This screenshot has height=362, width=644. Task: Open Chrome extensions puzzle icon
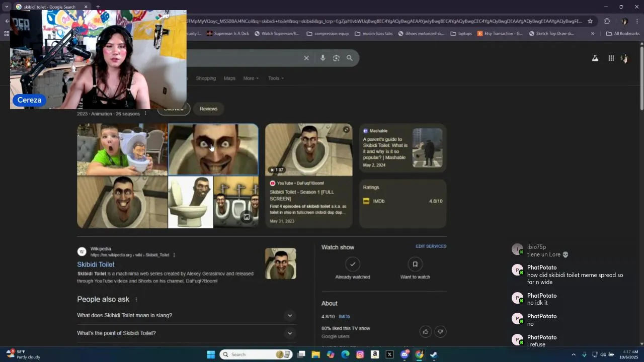pyautogui.click(x=607, y=21)
